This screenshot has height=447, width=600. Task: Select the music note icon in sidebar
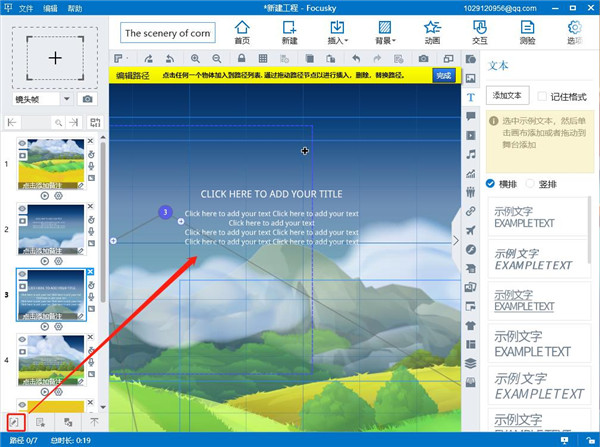pyautogui.click(x=471, y=154)
